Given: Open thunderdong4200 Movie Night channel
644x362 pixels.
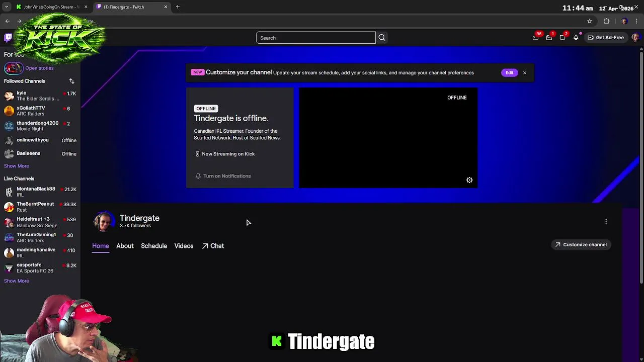Looking at the screenshot, I should coord(40,126).
